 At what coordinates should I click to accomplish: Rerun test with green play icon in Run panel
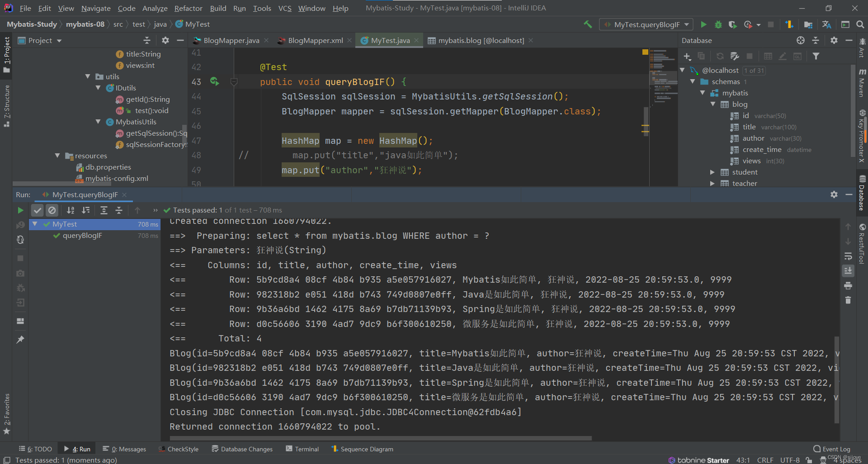tap(20, 210)
